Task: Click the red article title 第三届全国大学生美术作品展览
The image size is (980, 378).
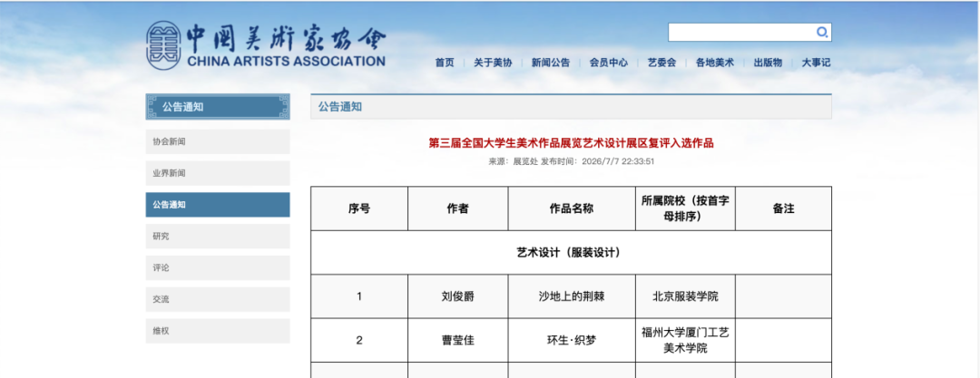Action: point(571,143)
